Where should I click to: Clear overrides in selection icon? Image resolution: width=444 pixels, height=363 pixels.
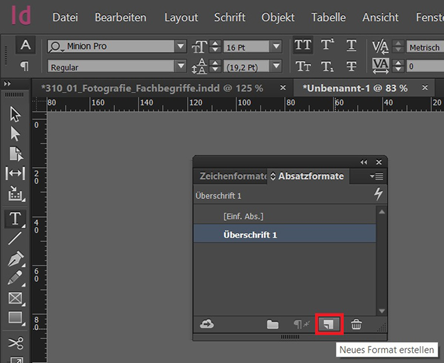pyautogui.click(x=301, y=324)
